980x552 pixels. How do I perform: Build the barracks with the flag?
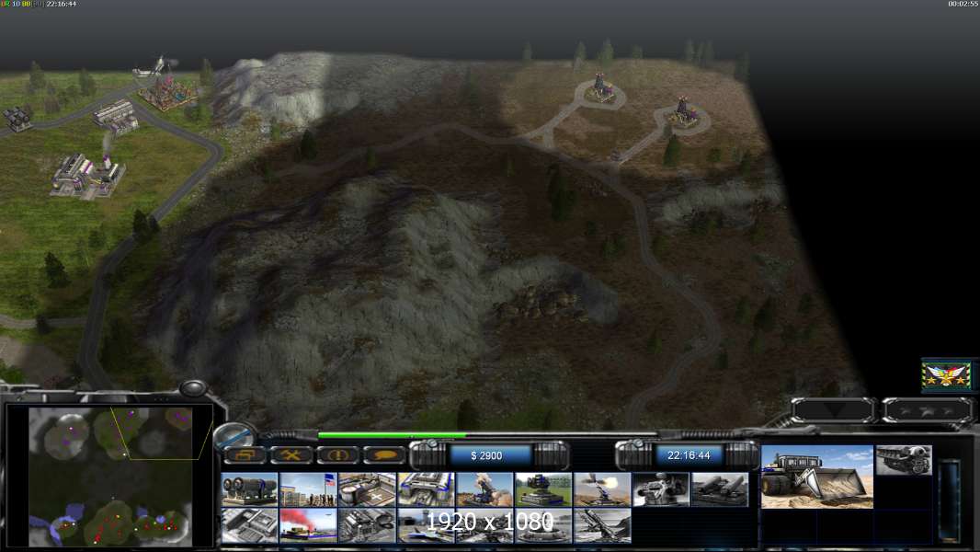[x=308, y=489]
